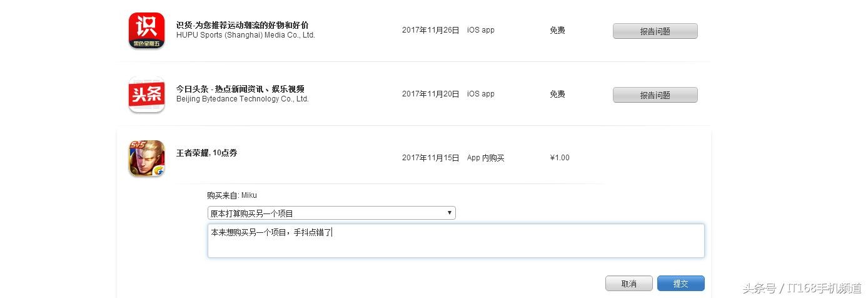Click the 今日头条 app title text
The width and height of the screenshot is (868, 298).
(240, 89)
